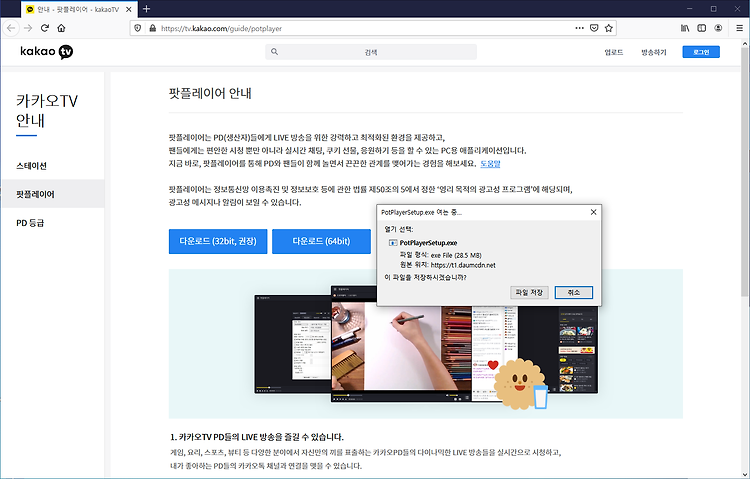Focus the kakaoTV search field

point(371,52)
